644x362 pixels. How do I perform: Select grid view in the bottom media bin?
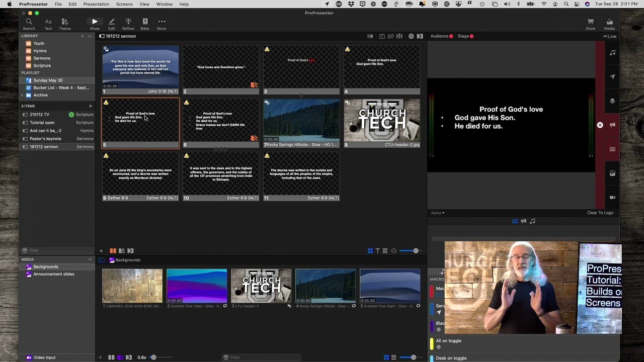[x=386, y=357]
